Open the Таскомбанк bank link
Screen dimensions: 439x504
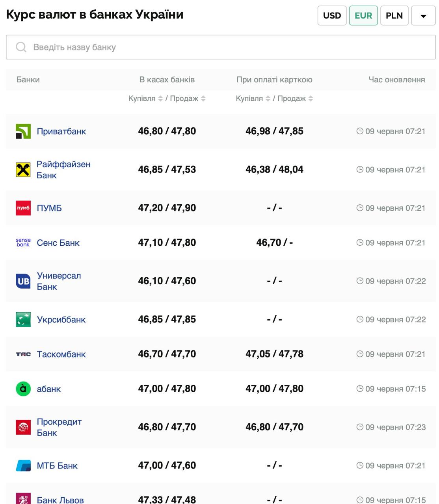pyautogui.click(x=61, y=354)
